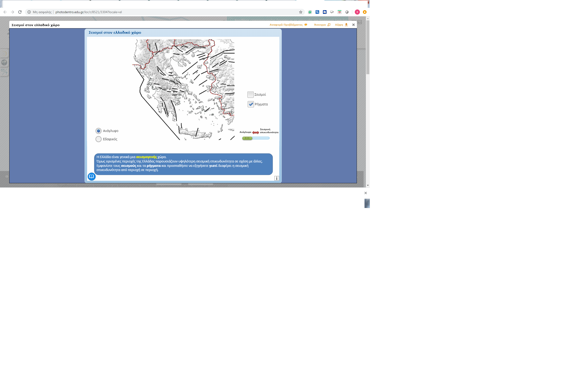Screen dimensions: 588x379
Task: Uncheck the Ρήγματα checkbox
Action: tap(251, 104)
